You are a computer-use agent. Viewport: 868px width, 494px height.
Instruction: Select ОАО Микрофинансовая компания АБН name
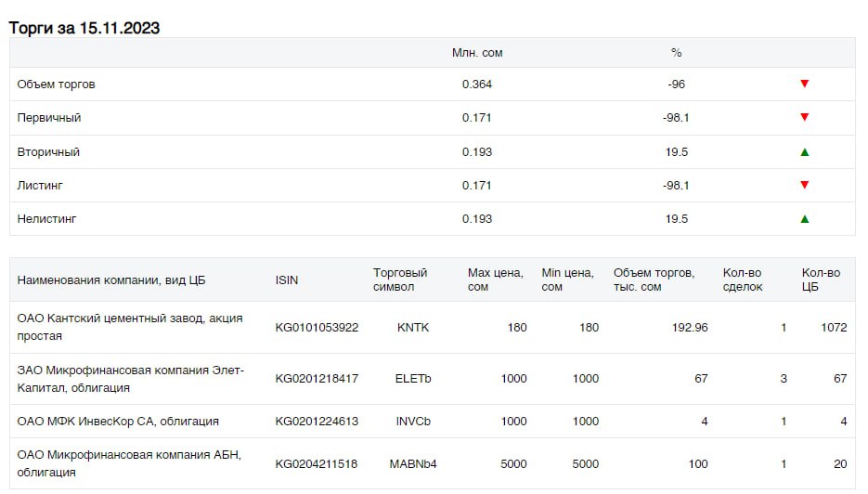coord(129,463)
